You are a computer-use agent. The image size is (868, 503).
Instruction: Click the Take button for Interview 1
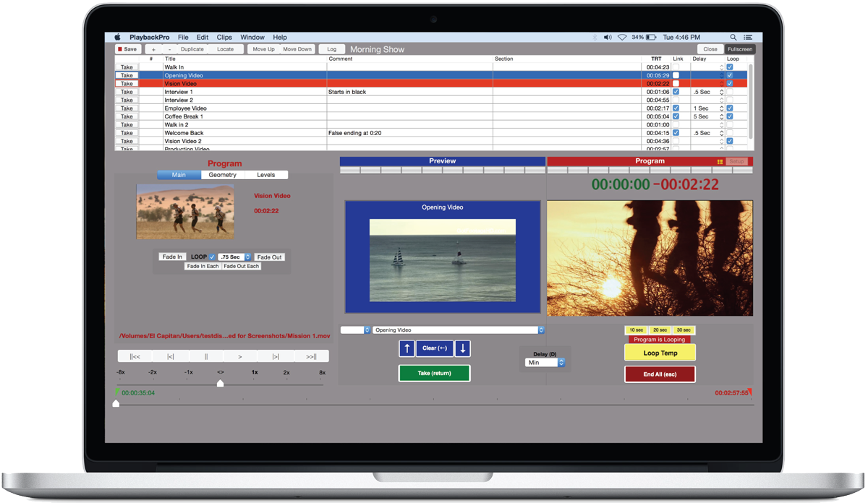coord(127,92)
